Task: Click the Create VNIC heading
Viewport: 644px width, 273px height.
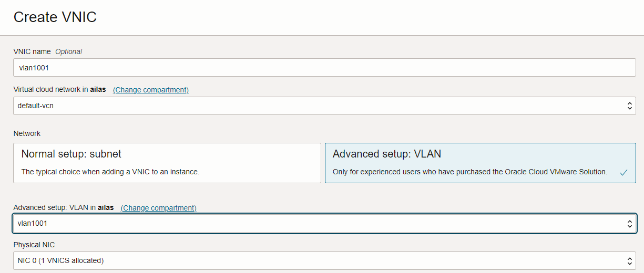Action: click(55, 17)
